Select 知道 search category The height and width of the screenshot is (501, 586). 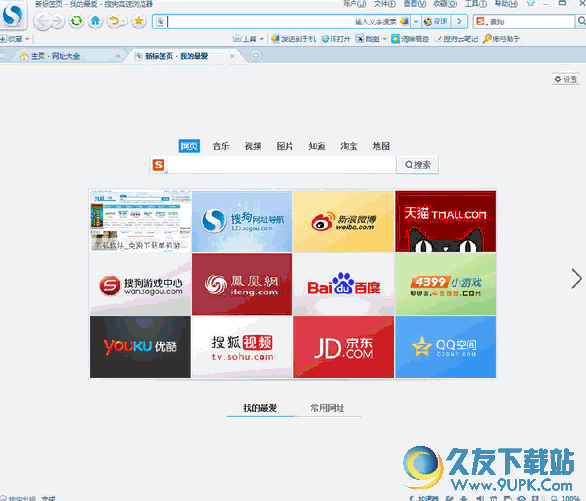317,146
